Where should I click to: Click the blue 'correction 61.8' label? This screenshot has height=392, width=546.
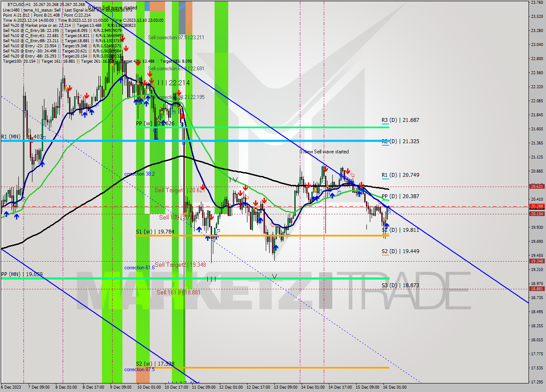point(139,268)
